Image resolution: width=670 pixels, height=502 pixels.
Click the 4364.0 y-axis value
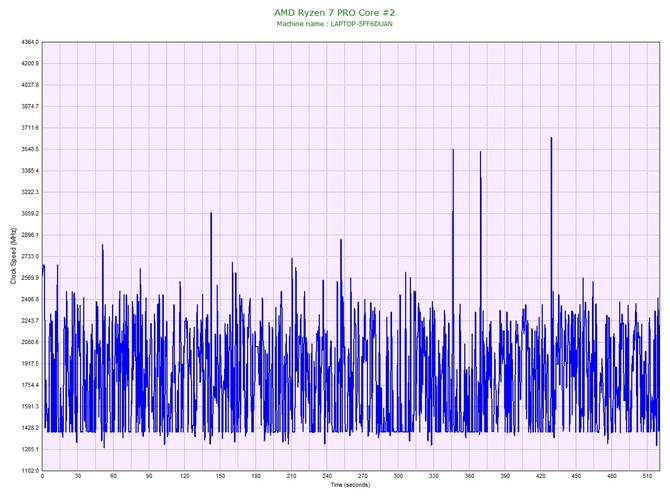[x=30, y=42]
